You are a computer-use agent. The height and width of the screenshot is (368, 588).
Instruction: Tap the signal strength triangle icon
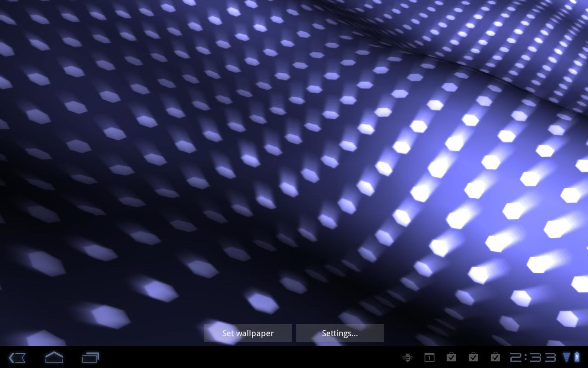[567, 358]
